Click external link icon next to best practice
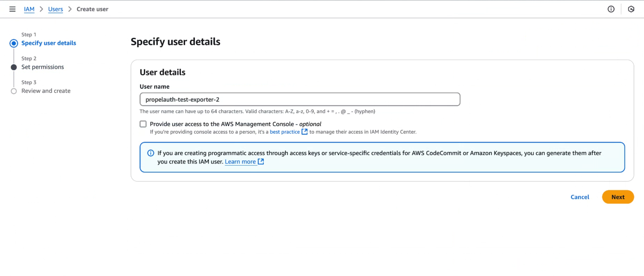The image size is (644, 276). pos(304,132)
